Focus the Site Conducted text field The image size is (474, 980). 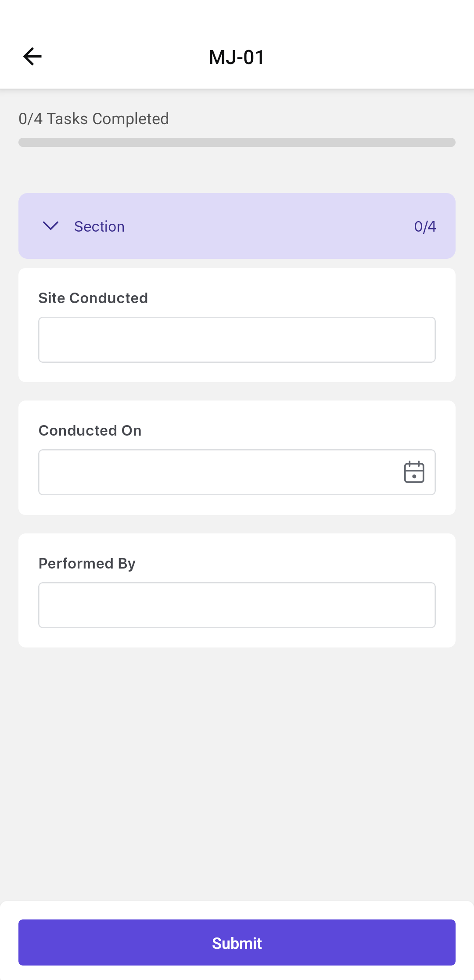point(237,340)
